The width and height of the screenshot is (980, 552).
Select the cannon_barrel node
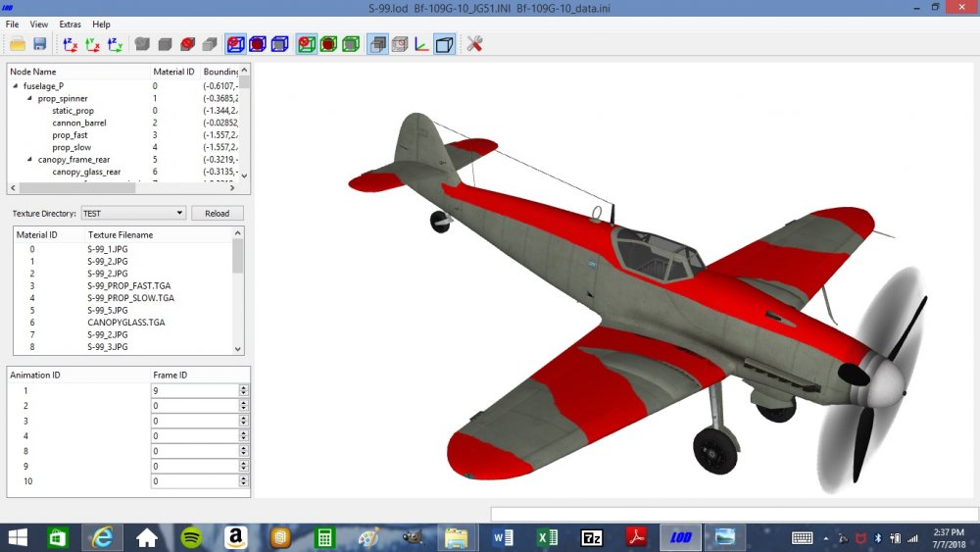[x=79, y=123]
